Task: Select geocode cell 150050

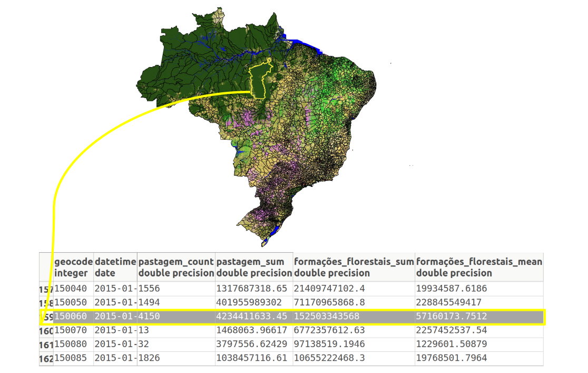Action: pyautogui.click(x=71, y=302)
